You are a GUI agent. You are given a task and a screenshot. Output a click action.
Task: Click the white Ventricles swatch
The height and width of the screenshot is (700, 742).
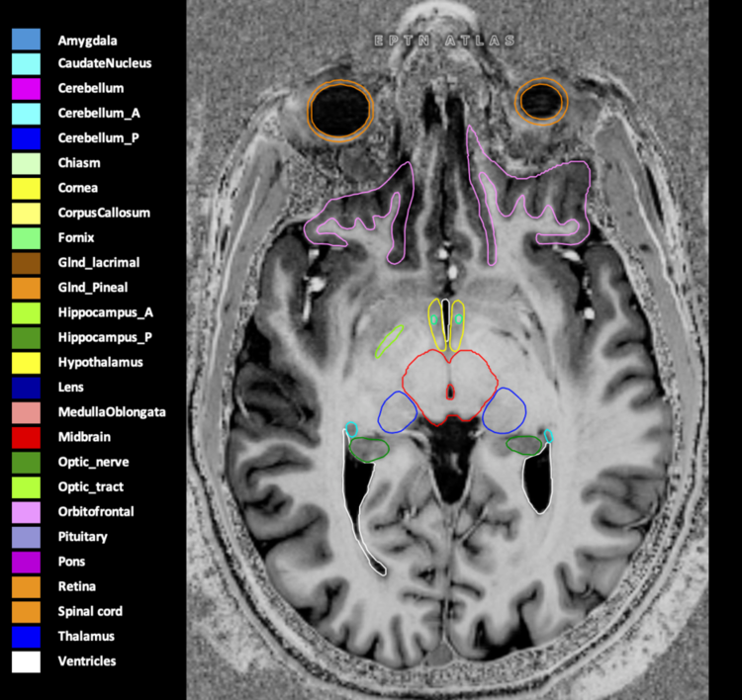tap(26, 661)
